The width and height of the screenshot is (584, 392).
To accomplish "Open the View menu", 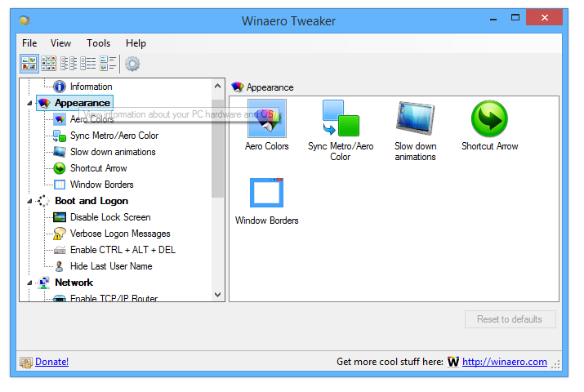I will click(x=60, y=43).
